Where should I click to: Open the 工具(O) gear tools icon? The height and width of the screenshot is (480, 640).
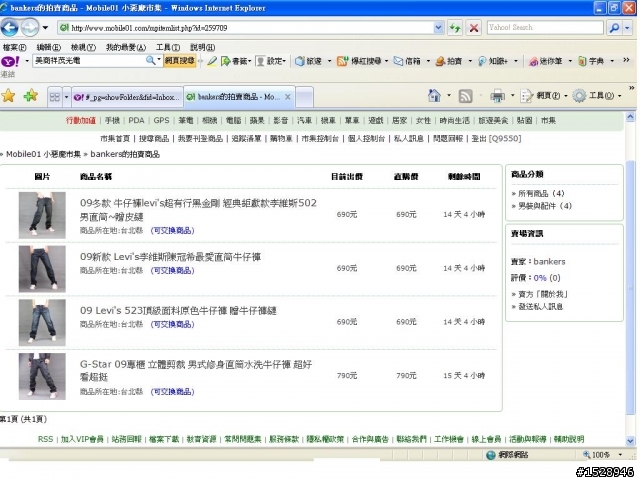(579, 96)
